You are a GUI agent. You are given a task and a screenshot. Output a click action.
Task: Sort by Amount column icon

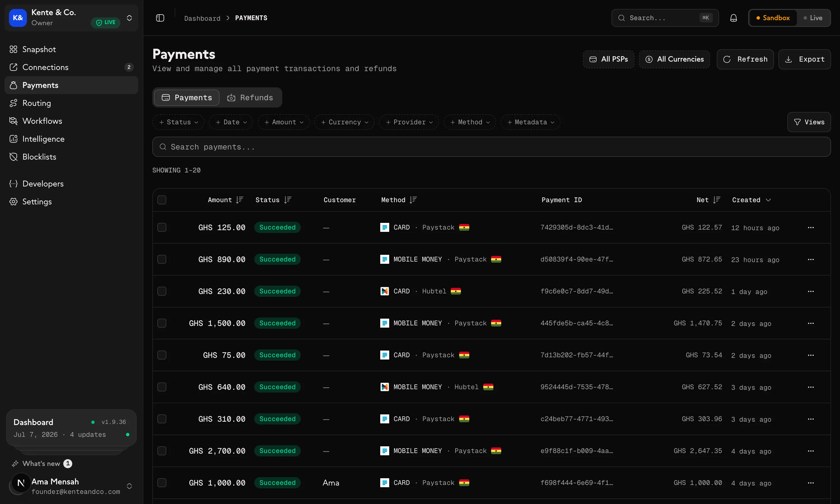pyautogui.click(x=240, y=200)
